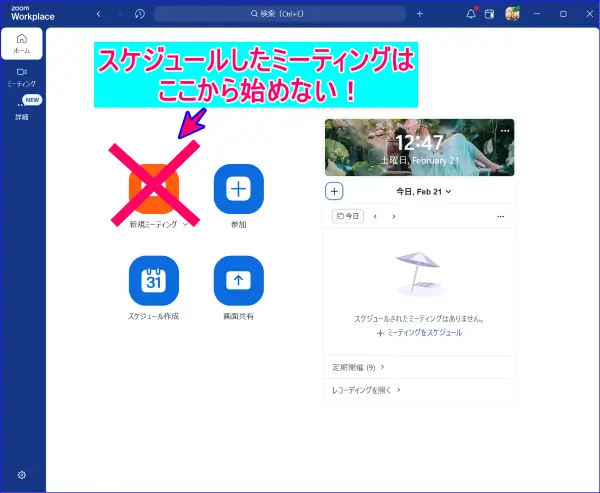Click the 今日 (Today) button

pyautogui.click(x=348, y=216)
